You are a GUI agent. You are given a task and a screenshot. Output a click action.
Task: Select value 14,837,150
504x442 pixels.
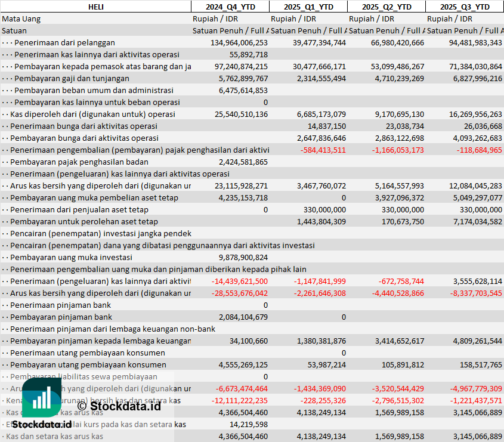(x=327, y=126)
